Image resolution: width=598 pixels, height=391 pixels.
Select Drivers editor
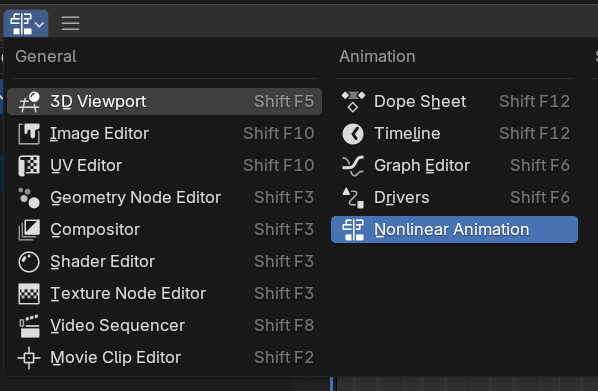455,198
